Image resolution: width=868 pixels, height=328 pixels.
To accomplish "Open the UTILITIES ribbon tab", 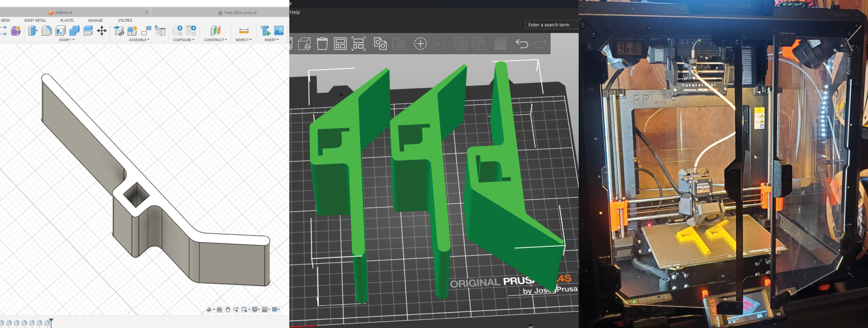I will (125, 20).
